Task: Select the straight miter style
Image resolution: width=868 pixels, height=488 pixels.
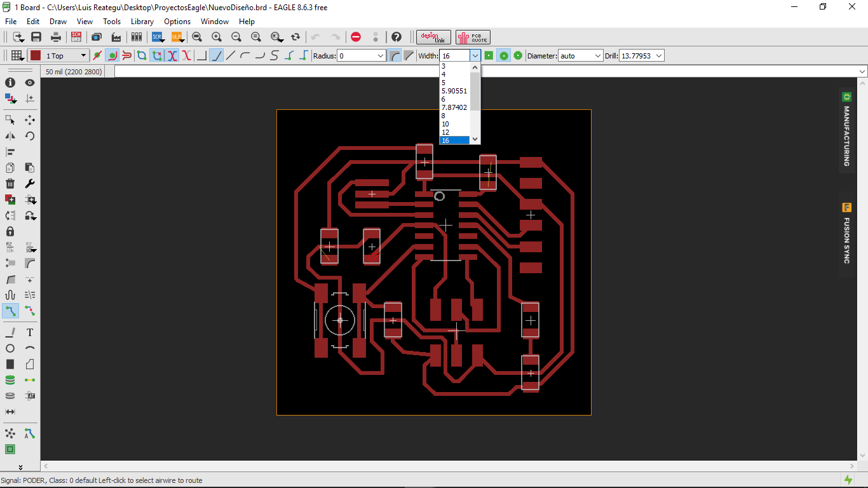Action: click(409, 55)
